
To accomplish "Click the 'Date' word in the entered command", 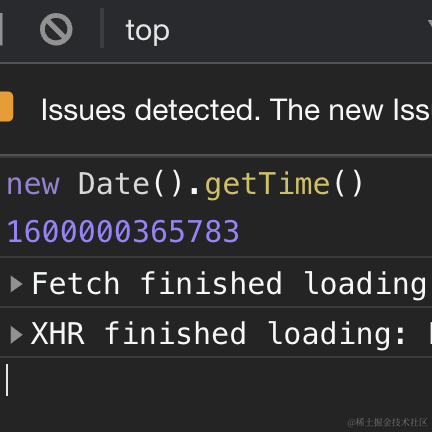I will click(114, 183).
